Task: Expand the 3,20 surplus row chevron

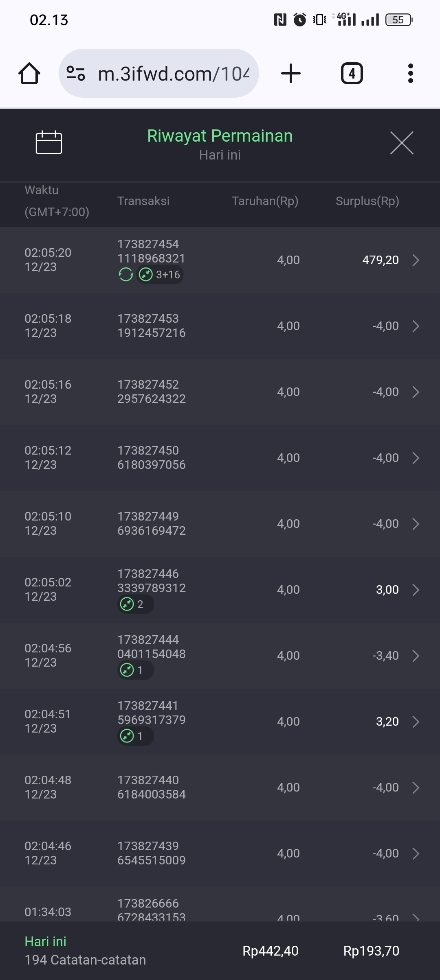Action: (416, 722)
